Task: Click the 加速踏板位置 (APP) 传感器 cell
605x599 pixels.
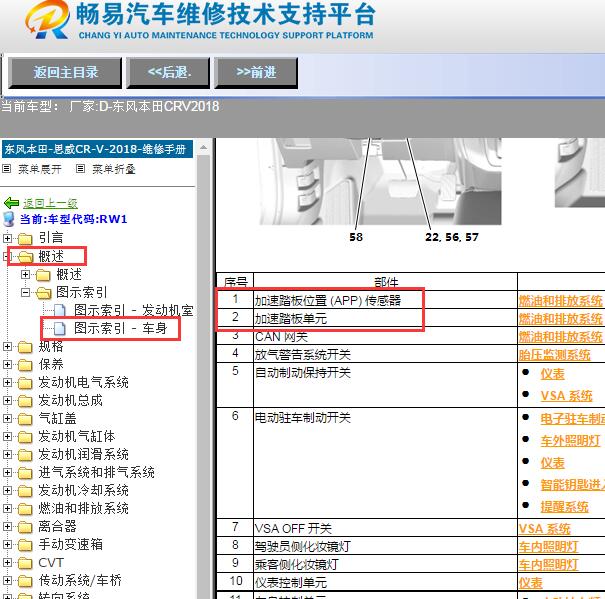Action: pyautogui.click(x=385, y=300)
